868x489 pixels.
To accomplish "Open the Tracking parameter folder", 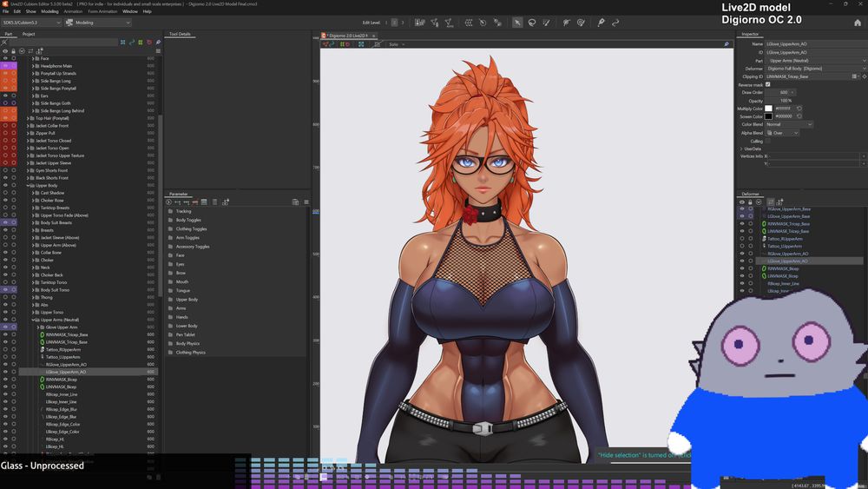I will click(183, 211).
